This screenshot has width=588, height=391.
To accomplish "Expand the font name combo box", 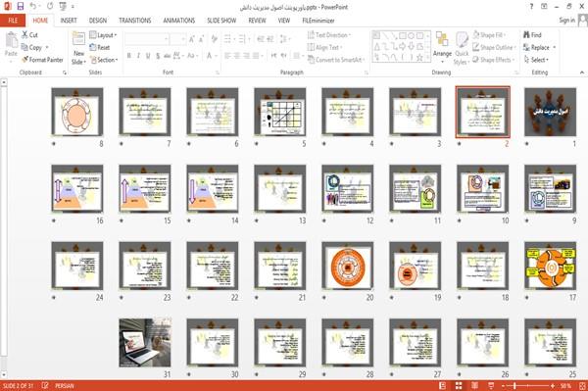I will click(166, 39).
